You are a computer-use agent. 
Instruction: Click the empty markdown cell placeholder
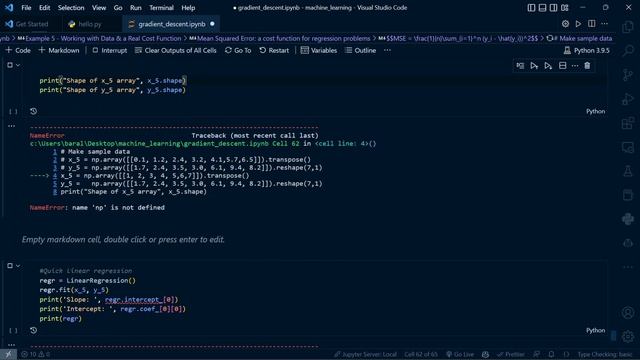coord(123,240)
